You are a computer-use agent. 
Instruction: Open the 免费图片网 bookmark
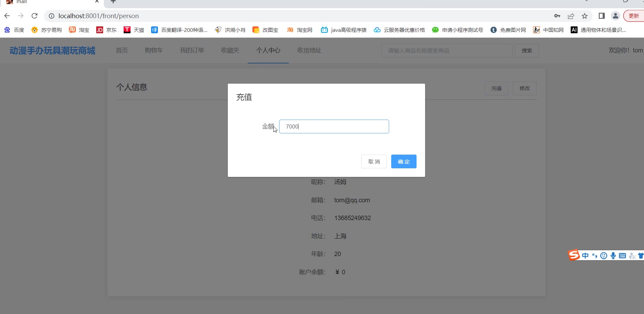(508, 30)
